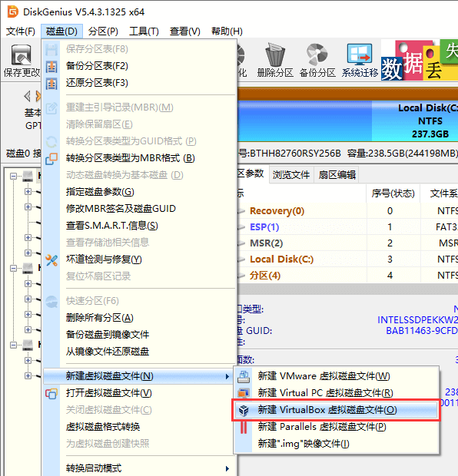Close the open 磁盘(D) menu
458x476 pixels.
click(x=61, y=31)
